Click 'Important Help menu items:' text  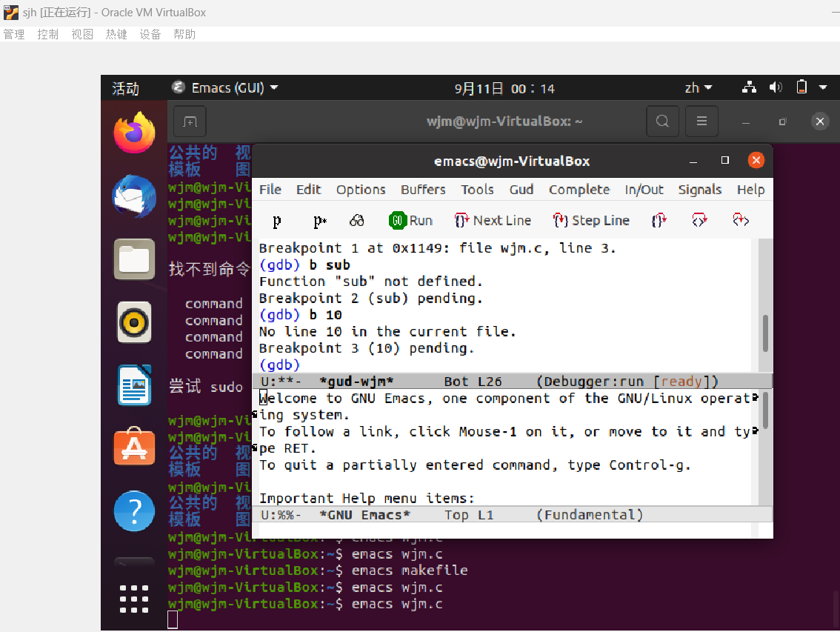[367, 499]
